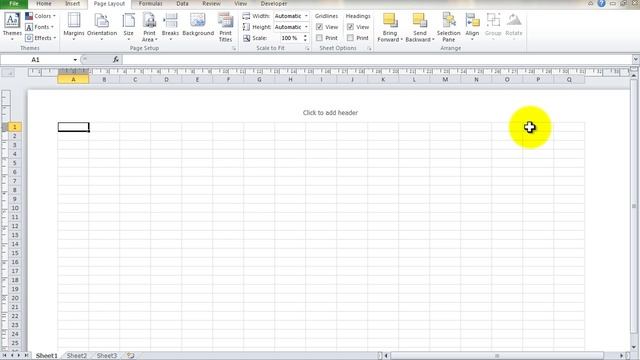Toggle the Headings Print checkbox
This screenshot has width=640, height=360.
pyautogui.click(x=351, y=38)
